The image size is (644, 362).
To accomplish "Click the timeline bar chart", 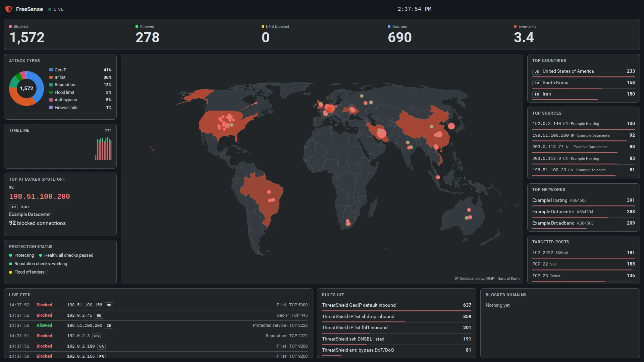I will pyautogui.click(x=103, y=148).
